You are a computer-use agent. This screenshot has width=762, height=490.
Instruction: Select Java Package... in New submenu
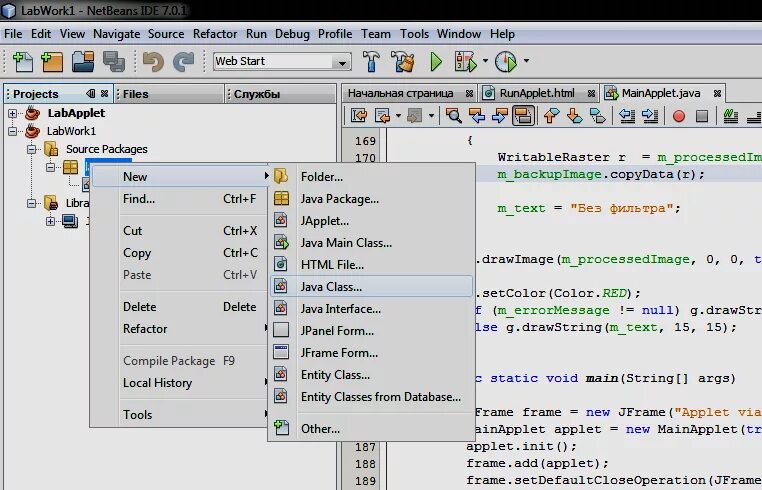[371, 199]
